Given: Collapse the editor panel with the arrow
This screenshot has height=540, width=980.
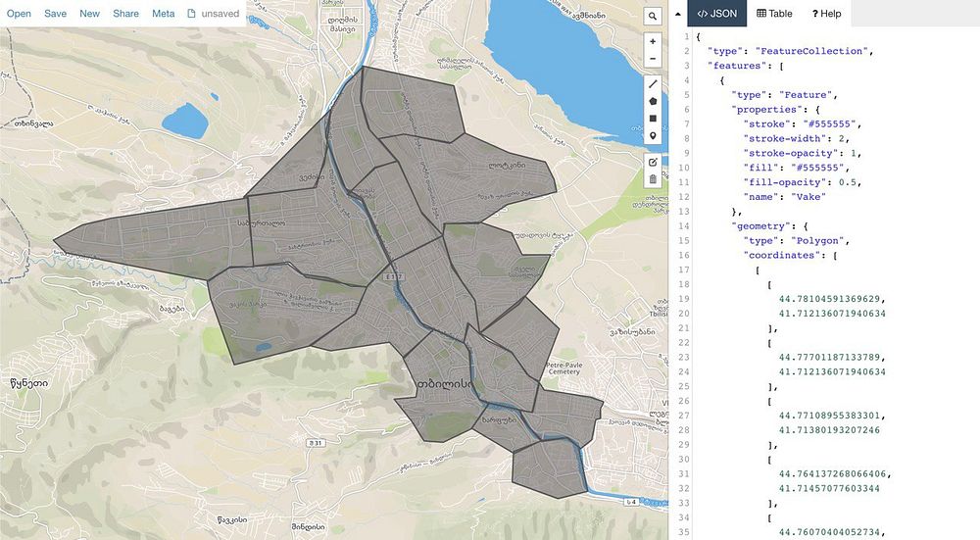Looking at the screenshot, I should (678, 15).
